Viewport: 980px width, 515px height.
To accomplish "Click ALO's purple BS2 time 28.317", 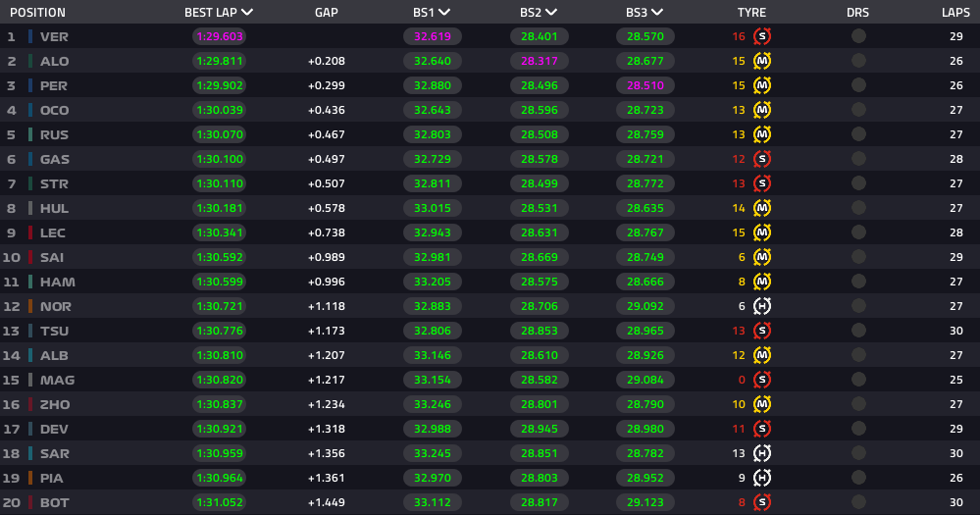I will click(539, 61).
